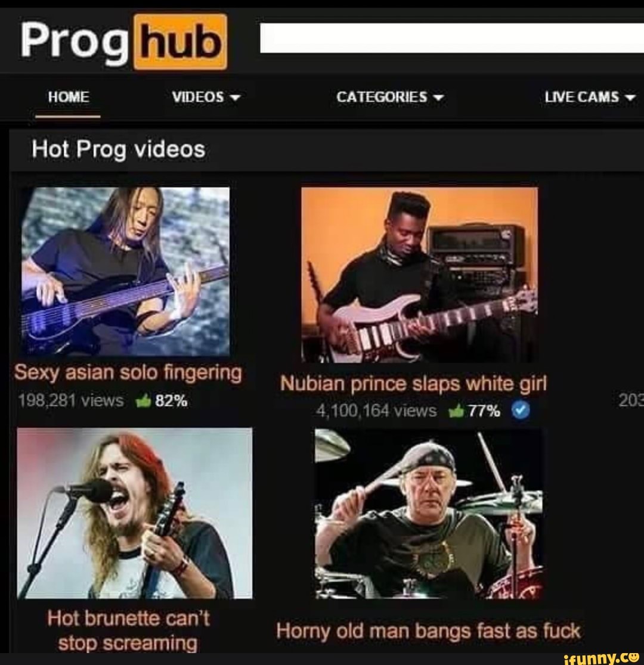Open the screaming singer thumbnail

pos(135,513)
